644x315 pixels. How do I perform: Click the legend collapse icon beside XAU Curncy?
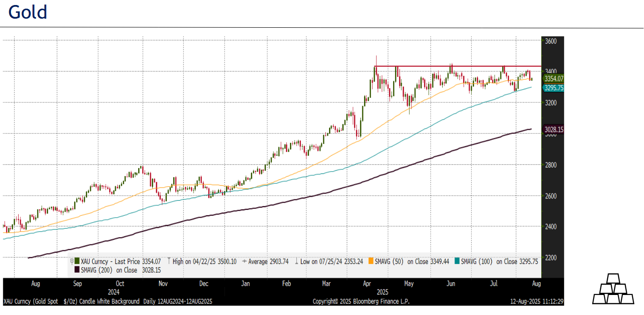[71, 261]
